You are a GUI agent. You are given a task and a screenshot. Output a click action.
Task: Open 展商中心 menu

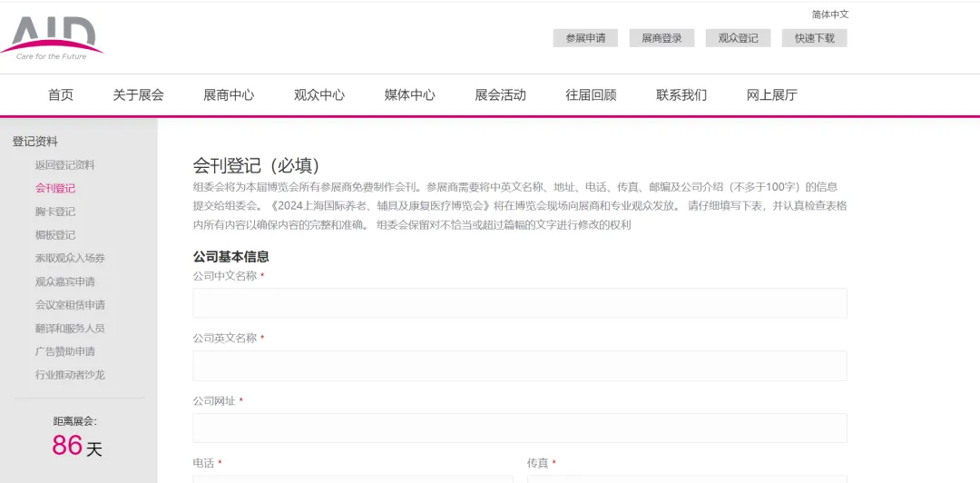(x=229, y=95)
